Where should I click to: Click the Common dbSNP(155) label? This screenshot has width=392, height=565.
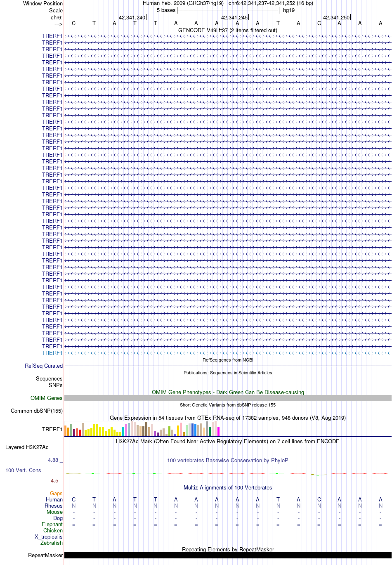(37, 411)
